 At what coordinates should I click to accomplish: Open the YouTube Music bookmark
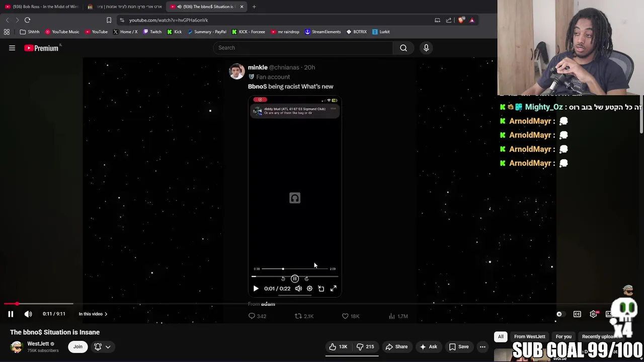pos(62,32)
